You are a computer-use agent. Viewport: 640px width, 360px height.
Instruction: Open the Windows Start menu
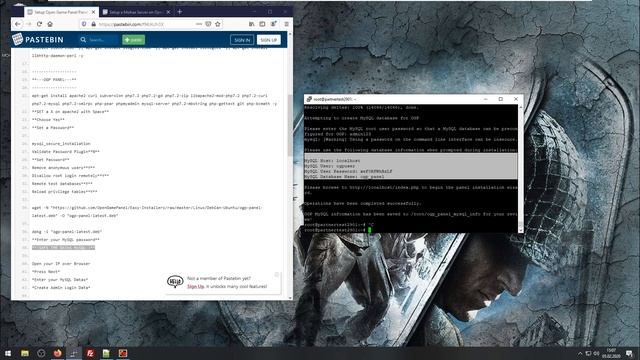[8, 353]
